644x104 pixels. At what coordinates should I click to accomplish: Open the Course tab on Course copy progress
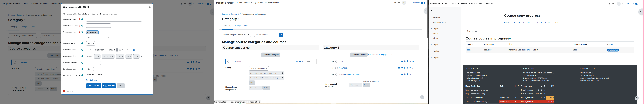coord(507,22)
